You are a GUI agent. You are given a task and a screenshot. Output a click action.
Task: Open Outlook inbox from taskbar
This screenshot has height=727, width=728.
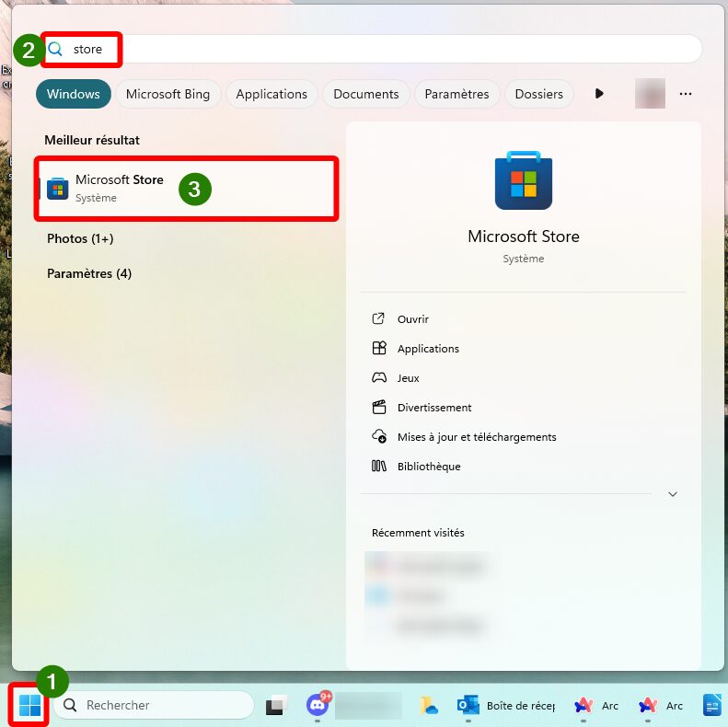(x=506, y=705)
